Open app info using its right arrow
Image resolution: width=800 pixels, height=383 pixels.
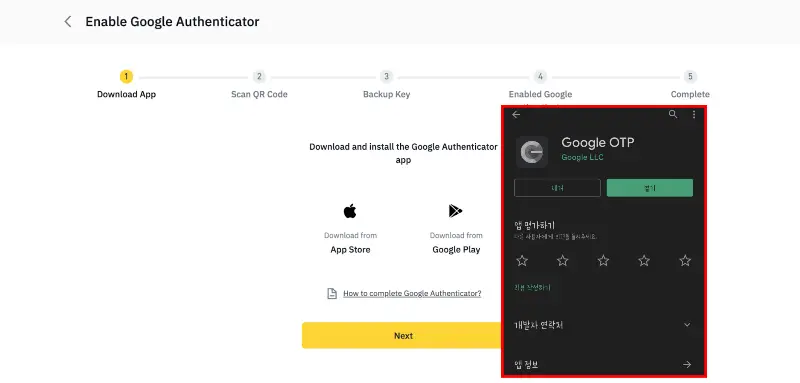687,364
